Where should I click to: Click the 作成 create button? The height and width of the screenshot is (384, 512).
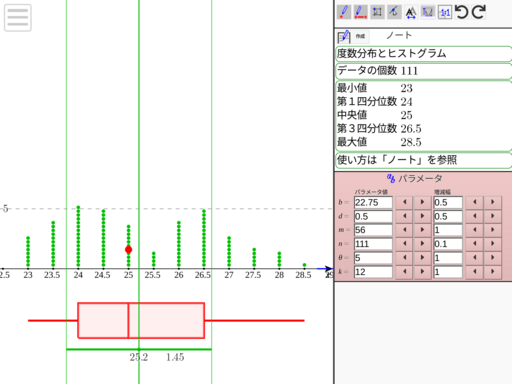[x=360, y=36]
